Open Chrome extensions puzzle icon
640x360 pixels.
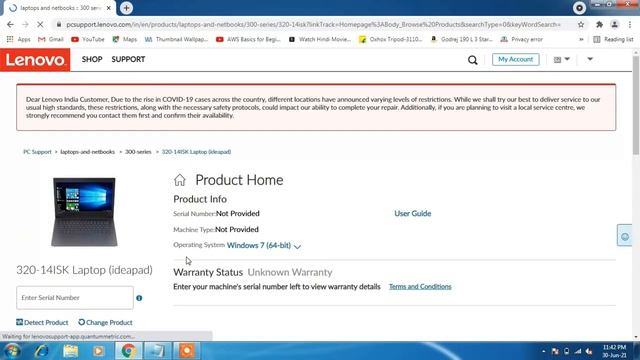point(599,24)
